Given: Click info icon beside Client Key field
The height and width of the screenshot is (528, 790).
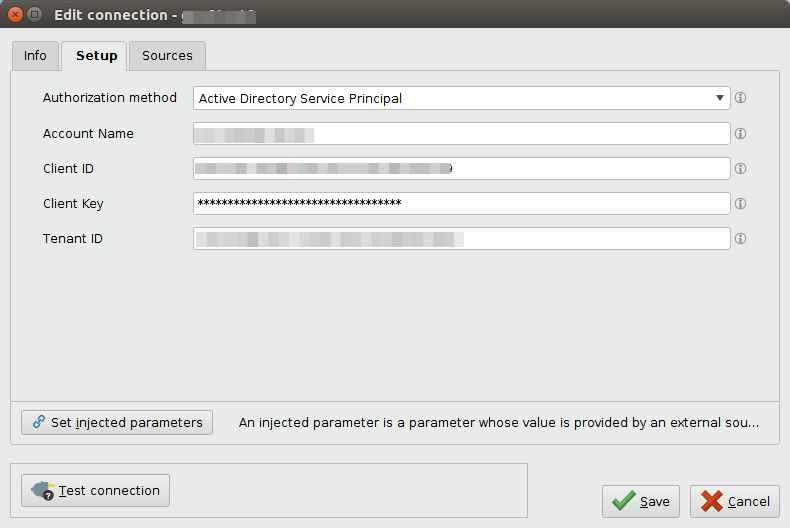Looking at the screenshot, I should point(741,204).
